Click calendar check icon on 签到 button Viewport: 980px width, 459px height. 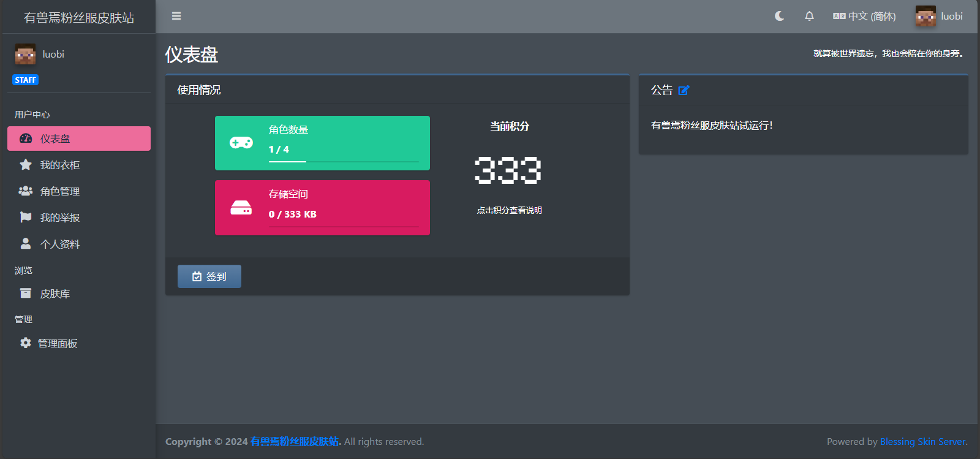coord(197,276)
